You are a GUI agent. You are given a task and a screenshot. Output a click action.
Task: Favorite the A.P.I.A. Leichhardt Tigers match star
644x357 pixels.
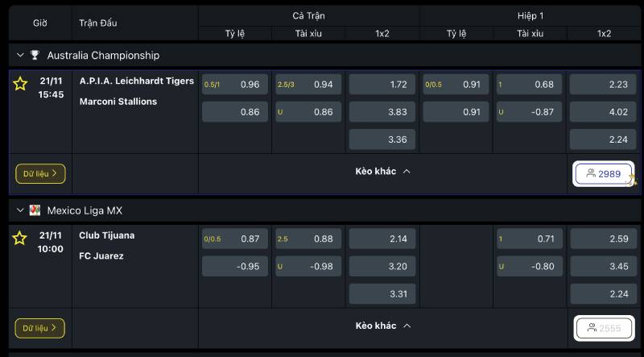tap(21, 83)
